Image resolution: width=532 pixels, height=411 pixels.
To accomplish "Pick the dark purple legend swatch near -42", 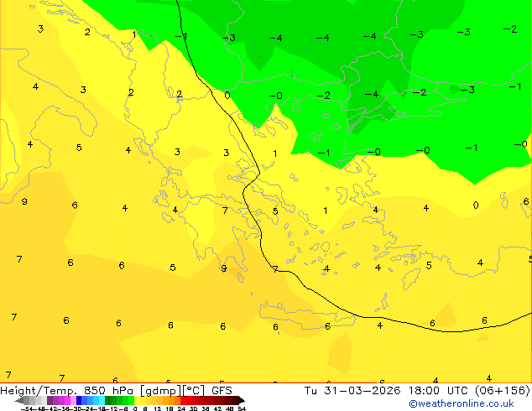I will pyautogui.click(x=50, y=401).
